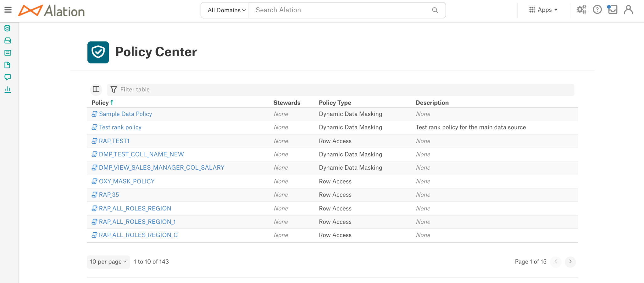The height and width of the screenshot is (283, 644).
Task: Expand the Apps dropdown menu
Action: point(543,10)
